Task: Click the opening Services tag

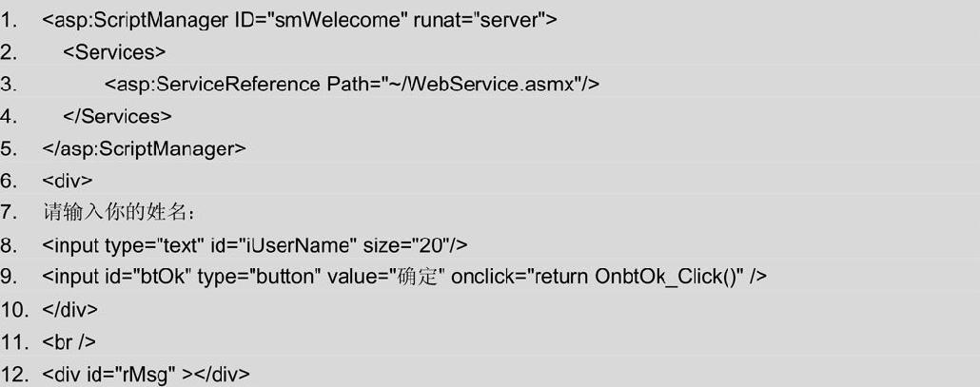Action: point(114,52)
